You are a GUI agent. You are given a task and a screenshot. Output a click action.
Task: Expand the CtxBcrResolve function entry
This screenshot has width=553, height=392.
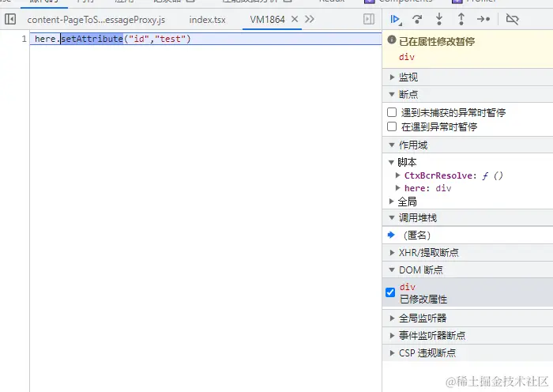pyautogui.click(x=398, y=175)
